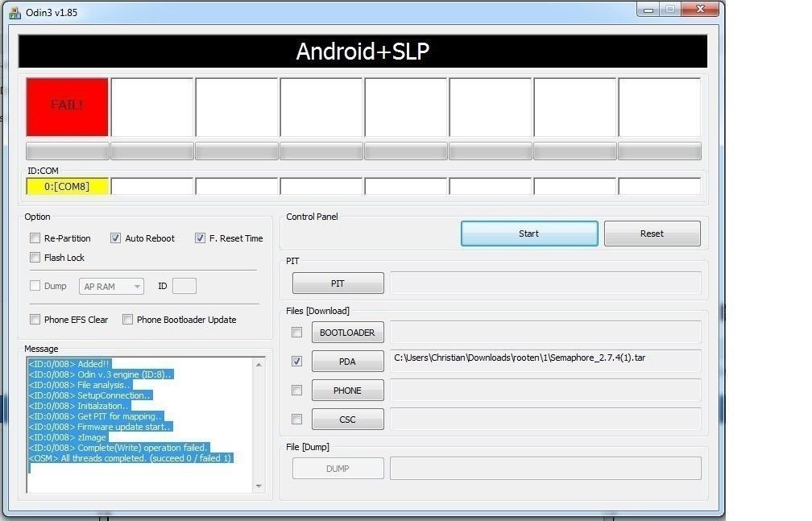812x521 pixels.
Task: Click the PHONE file path field
Action: [546, 390]
